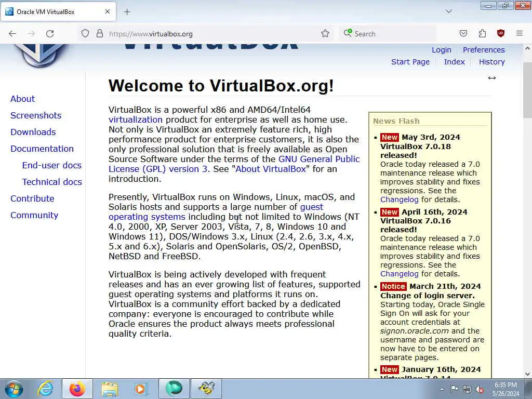The image size is (532, 399).
Task: Go back with the browser back arrow
Action: 12,34
